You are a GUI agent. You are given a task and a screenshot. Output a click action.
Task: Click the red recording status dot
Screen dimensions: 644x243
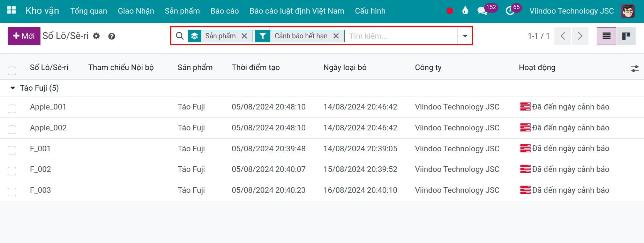pyautogui.click(x=450, y=11)
